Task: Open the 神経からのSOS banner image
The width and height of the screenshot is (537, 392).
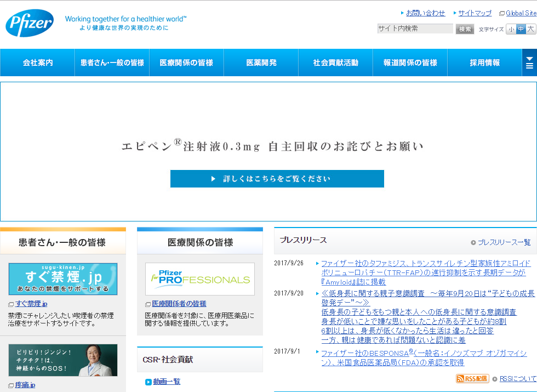Action: coord(63,360)
